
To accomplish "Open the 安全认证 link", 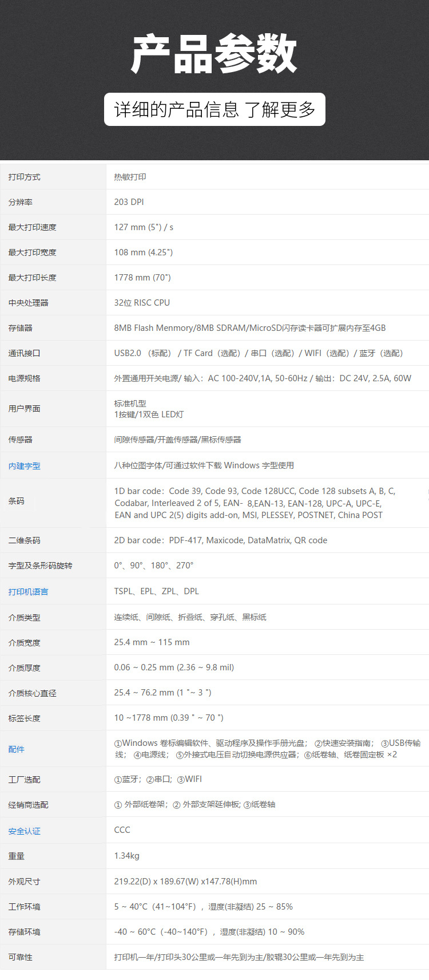I will (24, 831).
